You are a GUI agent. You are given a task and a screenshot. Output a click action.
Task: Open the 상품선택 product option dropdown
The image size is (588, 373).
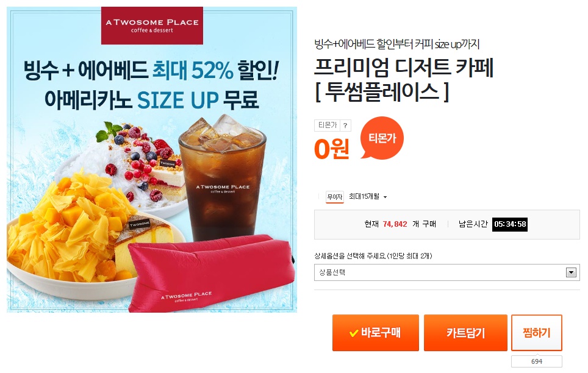(x=446, y=272)
